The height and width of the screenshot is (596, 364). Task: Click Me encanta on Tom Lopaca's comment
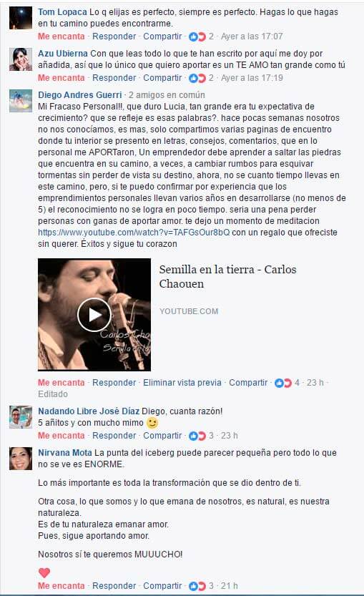click(62, 36)
